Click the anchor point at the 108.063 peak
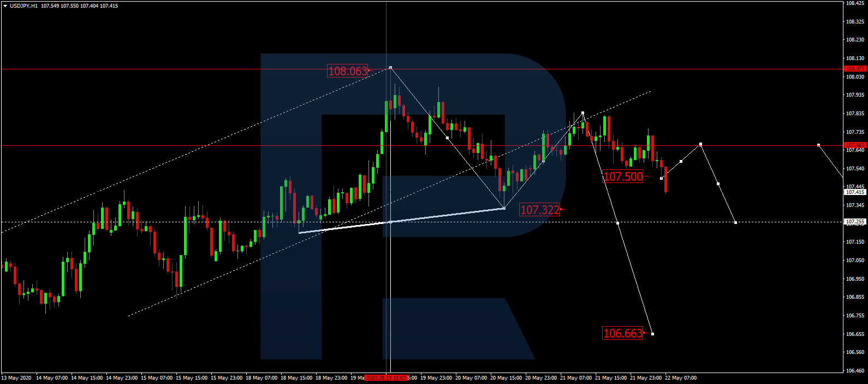This screenshot has width=868, height=384. (x=390, y=67)
